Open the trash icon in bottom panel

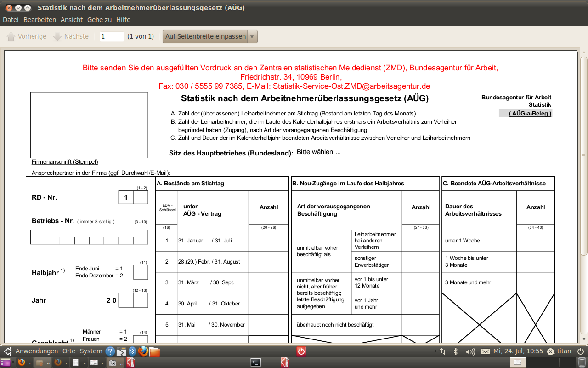pos(582,362)
